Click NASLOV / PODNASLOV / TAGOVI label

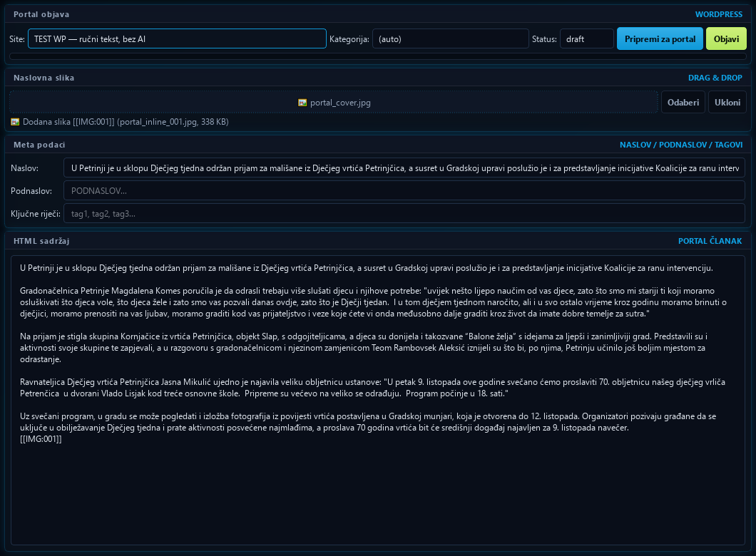tap(681, 145)
